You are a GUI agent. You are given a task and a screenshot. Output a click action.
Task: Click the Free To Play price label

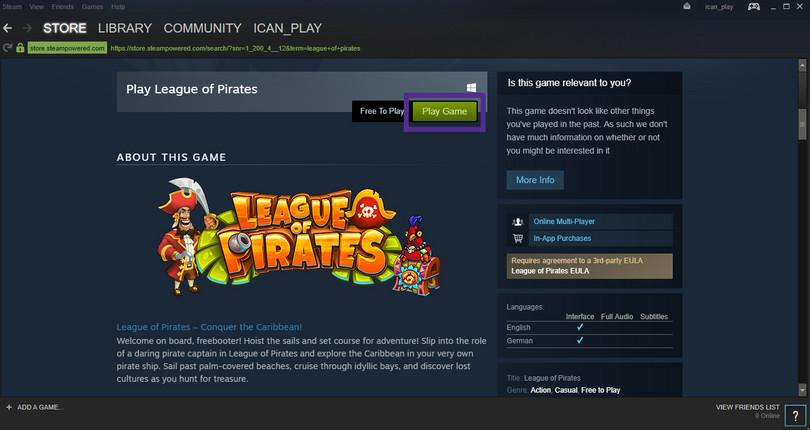click(x=382, y=111)
